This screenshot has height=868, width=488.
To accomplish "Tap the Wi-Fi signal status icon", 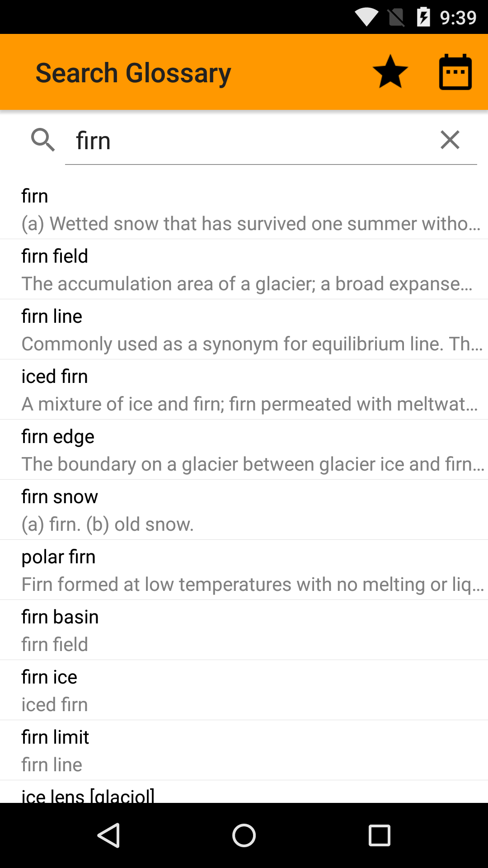I will pyautogui.click(x=366, y=17).
